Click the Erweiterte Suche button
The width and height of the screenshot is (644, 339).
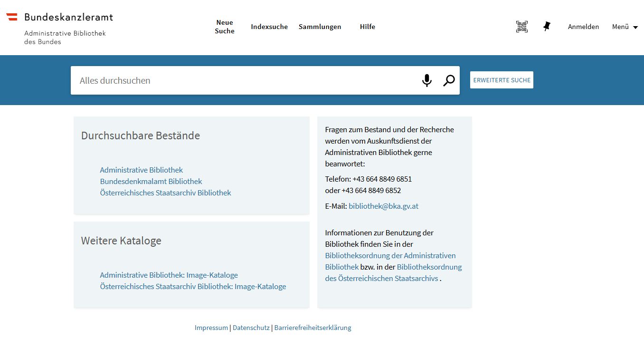[x=502, y=80]
